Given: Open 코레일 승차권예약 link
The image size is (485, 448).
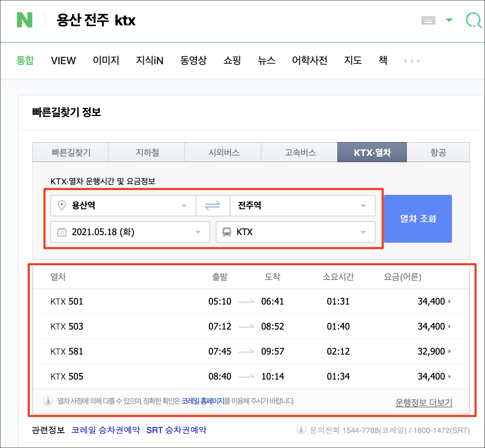Looking at the screenshot, I should [106, 430].
